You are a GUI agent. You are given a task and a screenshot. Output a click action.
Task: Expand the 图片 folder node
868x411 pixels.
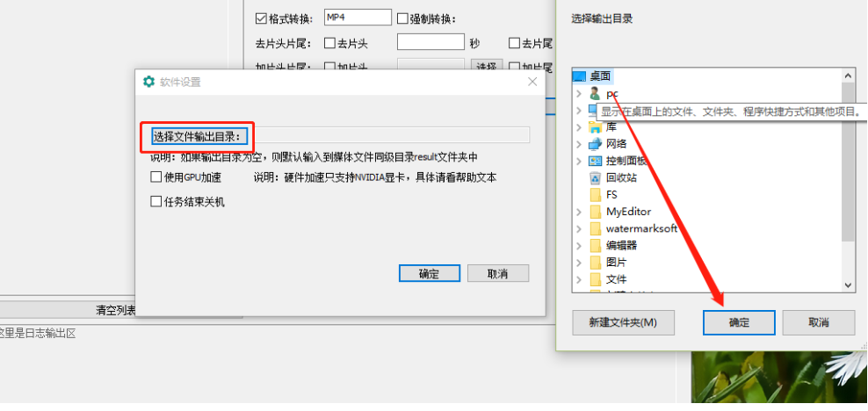579,263
